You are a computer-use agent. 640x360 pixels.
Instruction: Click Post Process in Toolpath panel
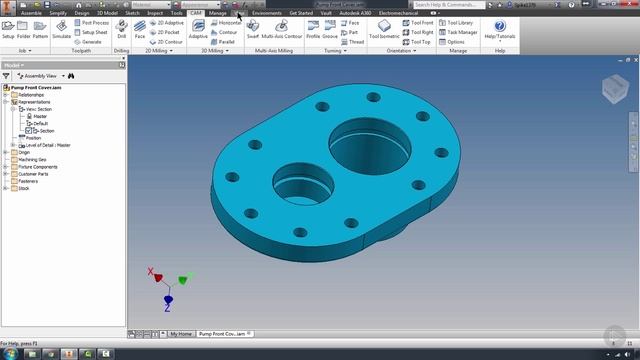click(x=92, y=23)
